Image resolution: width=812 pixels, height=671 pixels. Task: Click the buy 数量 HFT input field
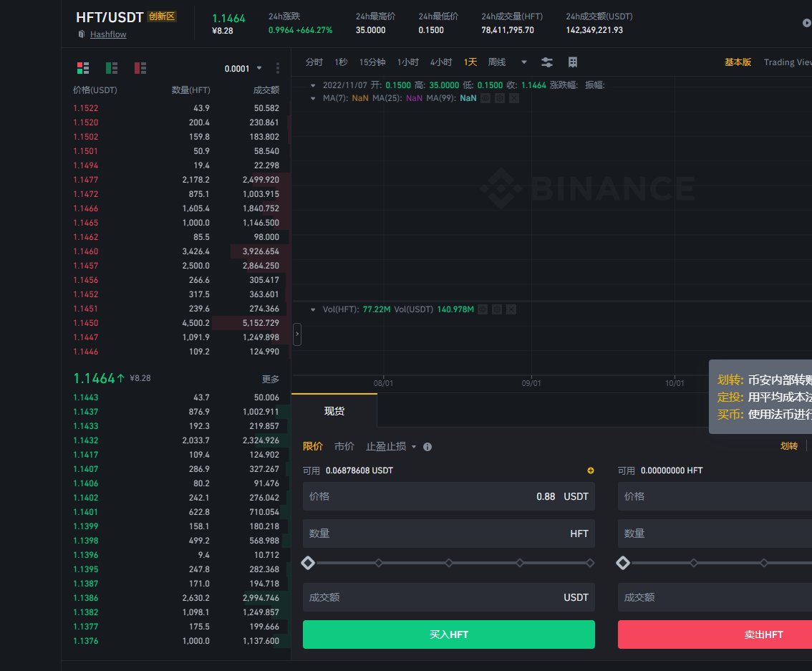(448, 534)
